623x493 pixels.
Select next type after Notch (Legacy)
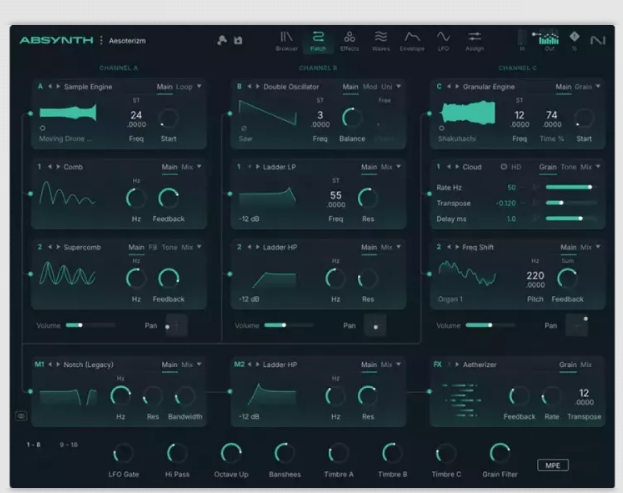[58, 364]
